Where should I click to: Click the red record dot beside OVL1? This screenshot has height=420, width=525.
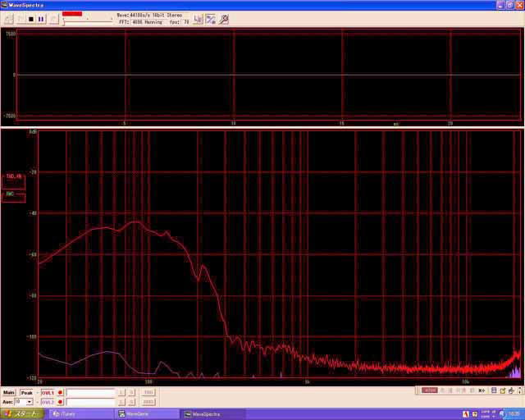click(x=60, y=393)
